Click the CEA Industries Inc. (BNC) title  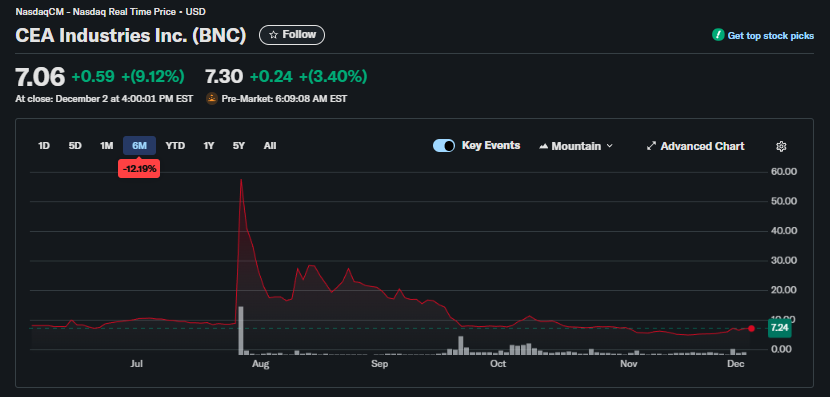(131, 35)
